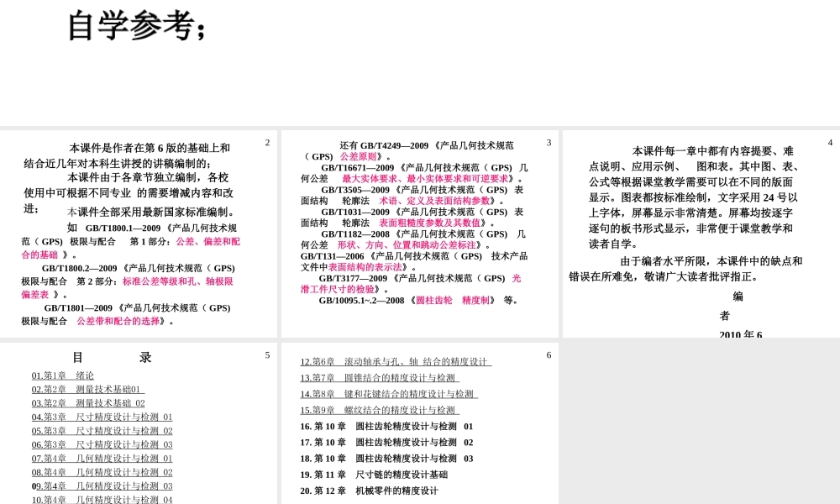
Task: Click pink text 公差原则
Action: coord(358,156)
